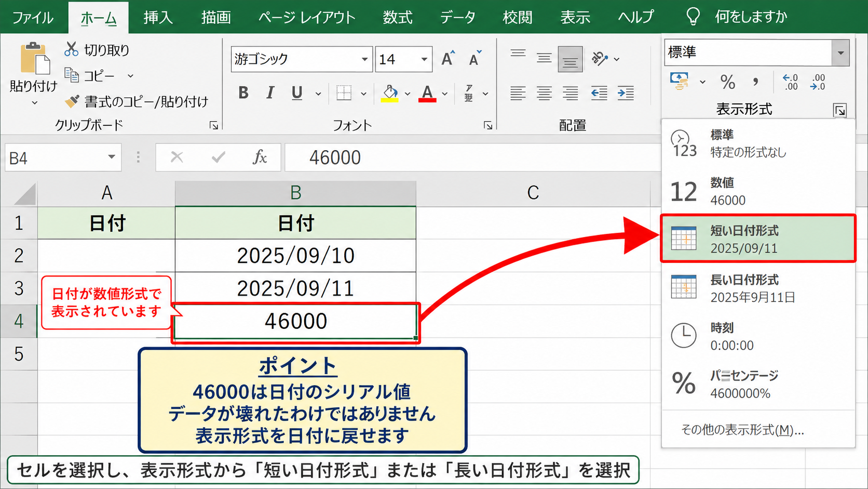868x489 pixels.
Task: Expand the font color arrow
Action: point(445,94)
